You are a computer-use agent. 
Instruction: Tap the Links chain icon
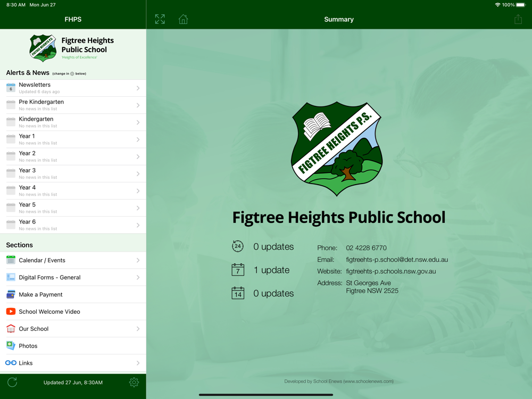(11, 363)
